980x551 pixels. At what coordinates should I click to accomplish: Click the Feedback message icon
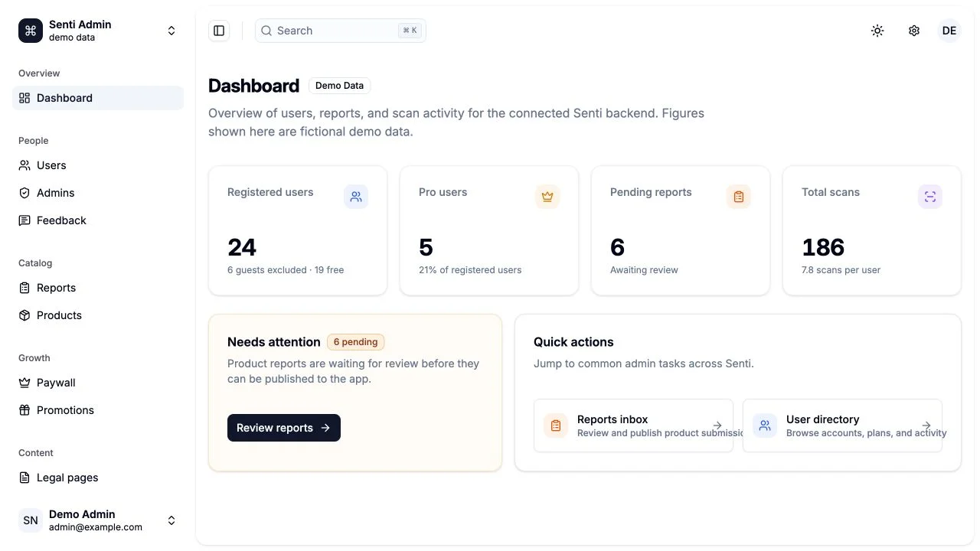(x=24, y=220)
